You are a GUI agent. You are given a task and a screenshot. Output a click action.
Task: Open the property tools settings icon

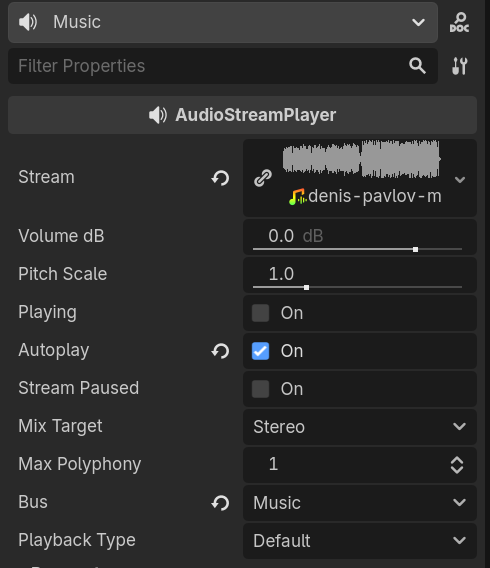click(x=460, y=66)
